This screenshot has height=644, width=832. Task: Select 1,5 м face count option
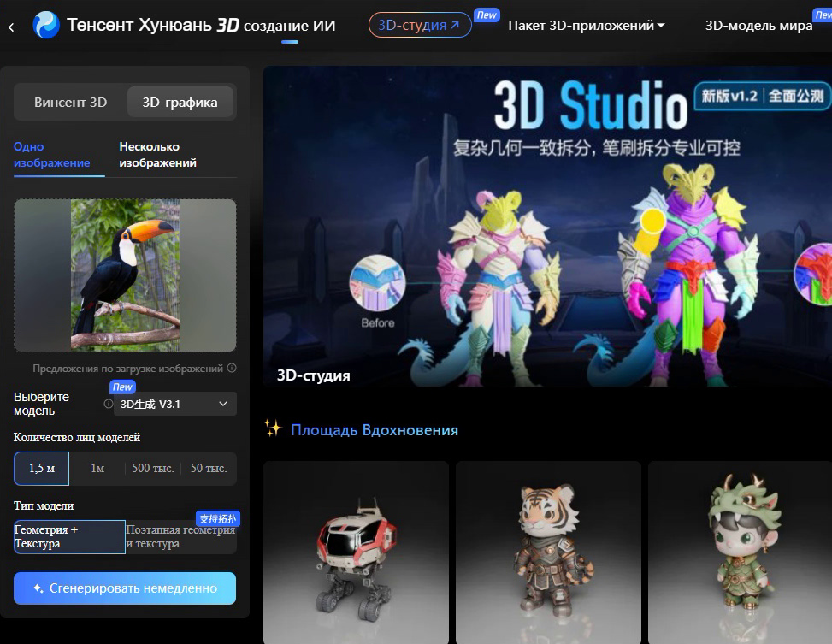[x=41, y=469]
